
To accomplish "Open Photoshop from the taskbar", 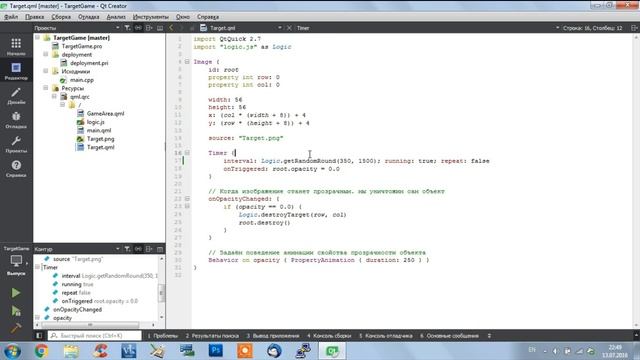I will [216, 351].
